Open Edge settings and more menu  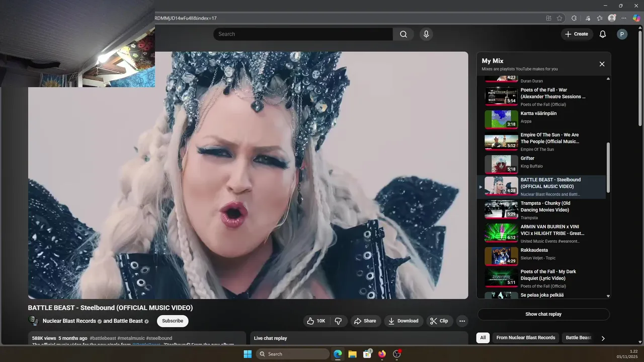point(624,18)
